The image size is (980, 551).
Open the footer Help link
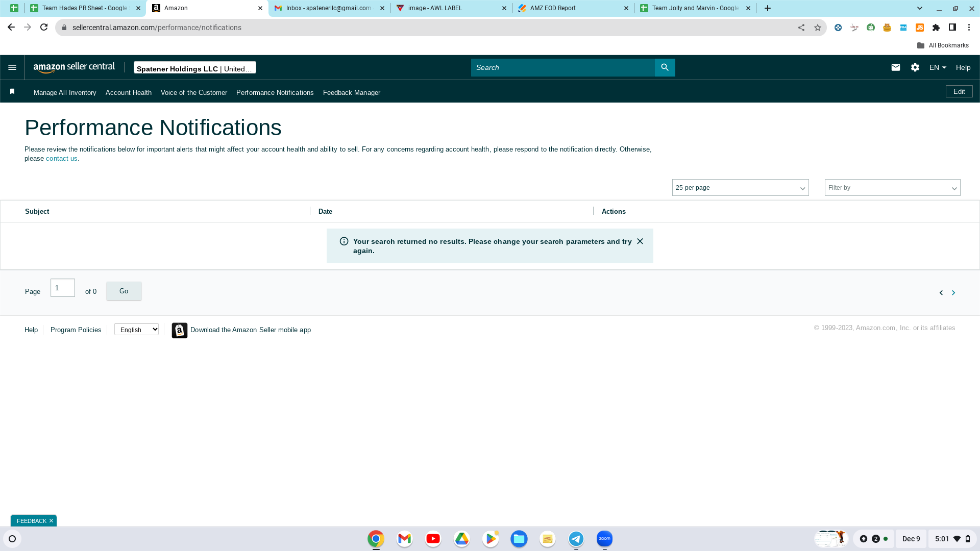pyautogui.click(x=31, y=330)
